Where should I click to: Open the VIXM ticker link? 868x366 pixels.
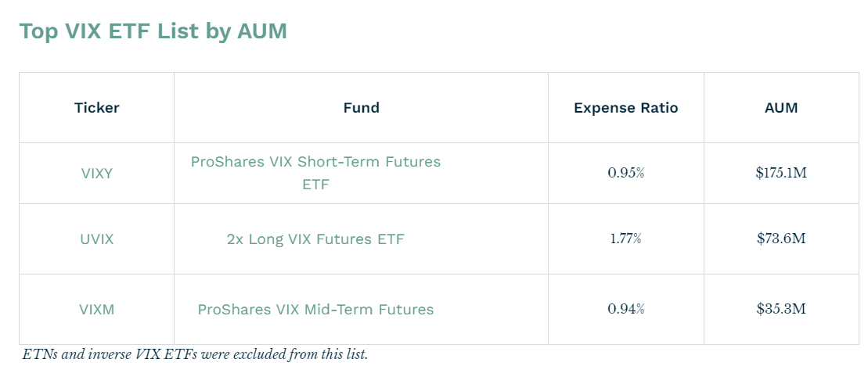(97, 310)
